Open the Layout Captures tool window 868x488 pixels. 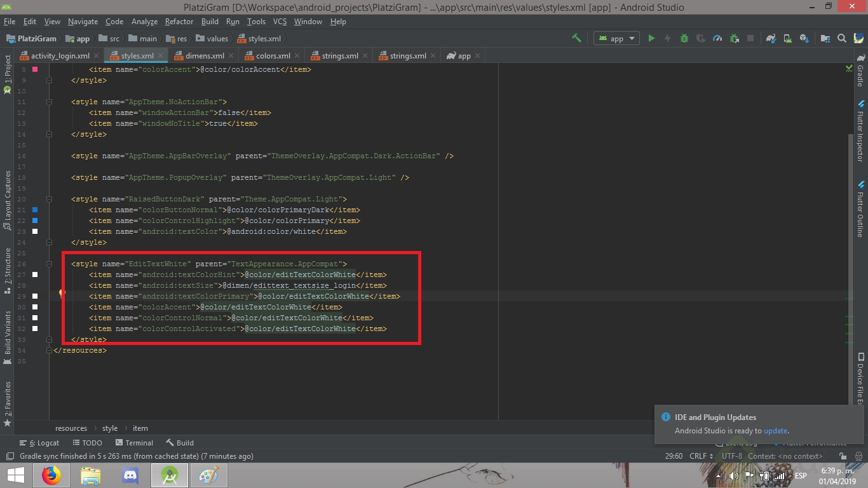[8, 200]
